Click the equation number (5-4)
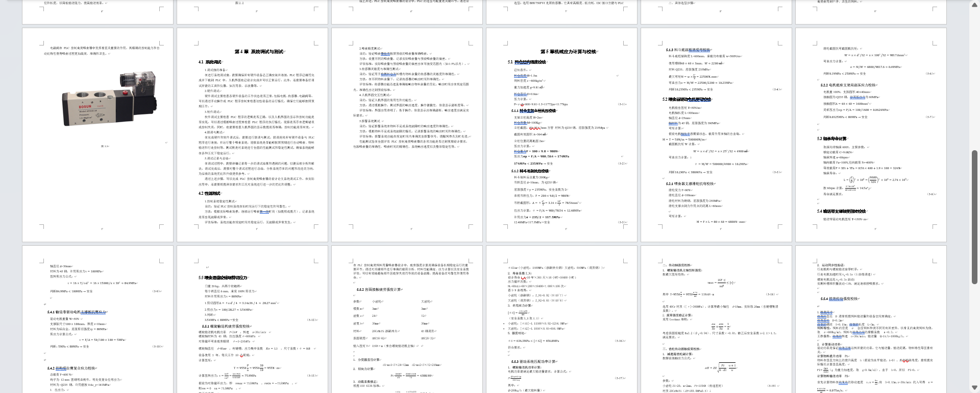980x393 pixels. (x=777, y=89)
